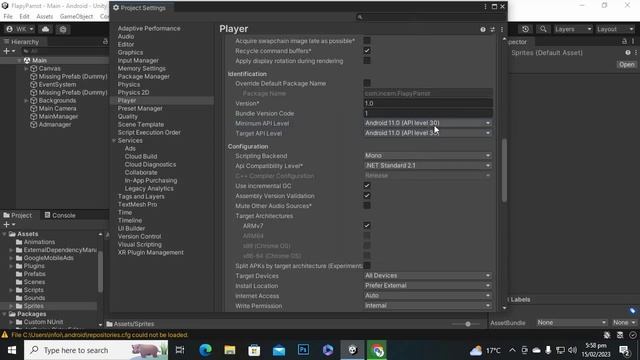640x360 pixels.
Task: Open Project Settings window options menu
Action: 485,7
